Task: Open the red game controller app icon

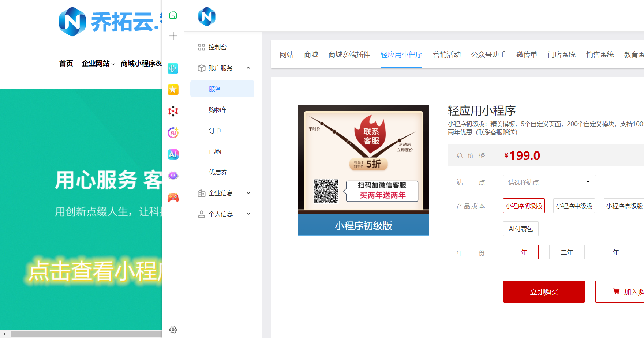Action: [x=173, y=198]
